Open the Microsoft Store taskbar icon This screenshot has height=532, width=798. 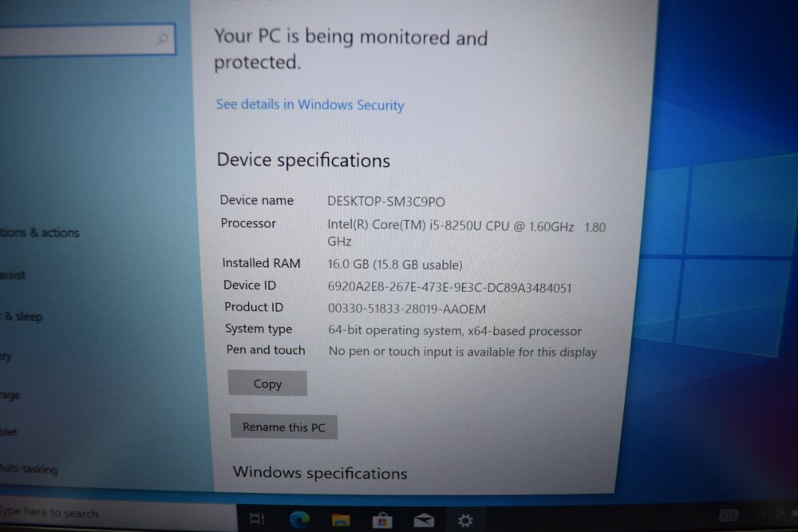(x=382, y=520)
